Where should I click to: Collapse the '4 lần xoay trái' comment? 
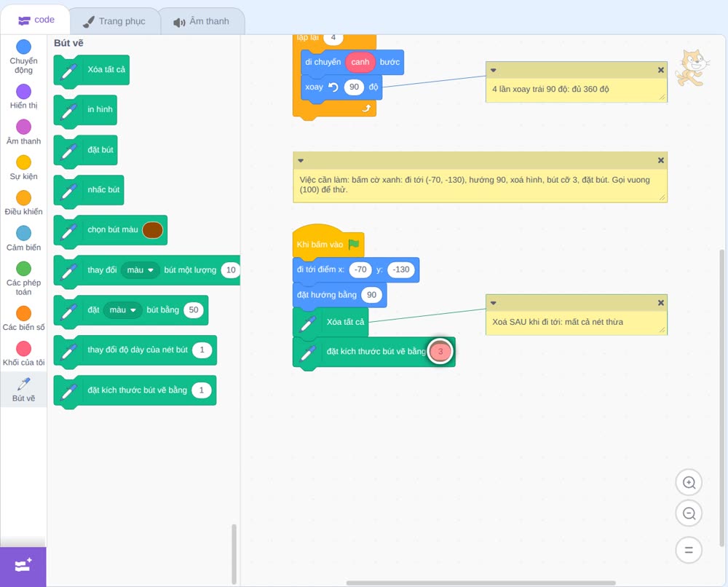point(494,70)
